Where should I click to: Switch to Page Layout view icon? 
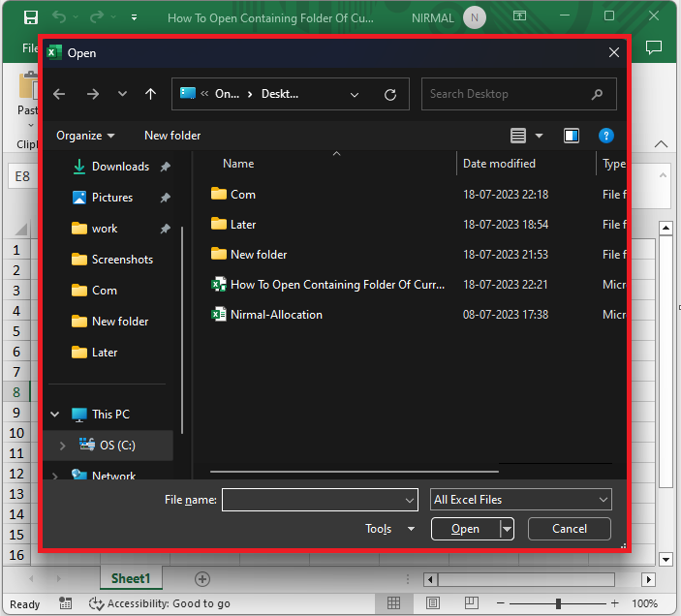[x=433, y=603]
